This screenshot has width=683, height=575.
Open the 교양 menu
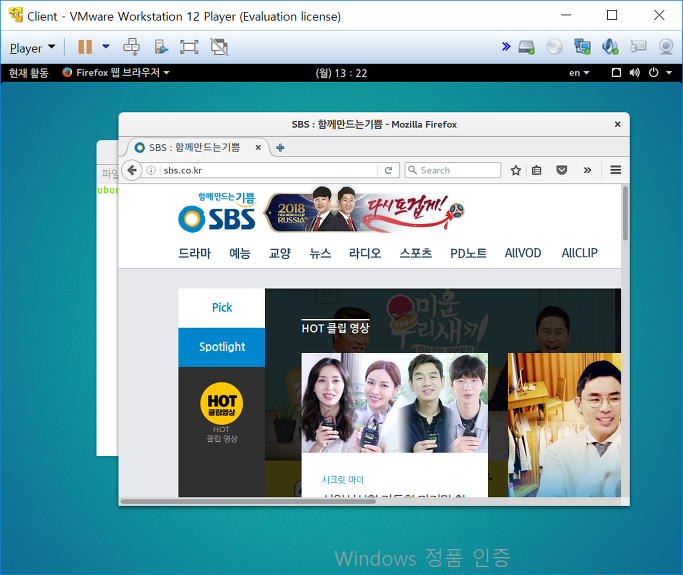point(280,253)
